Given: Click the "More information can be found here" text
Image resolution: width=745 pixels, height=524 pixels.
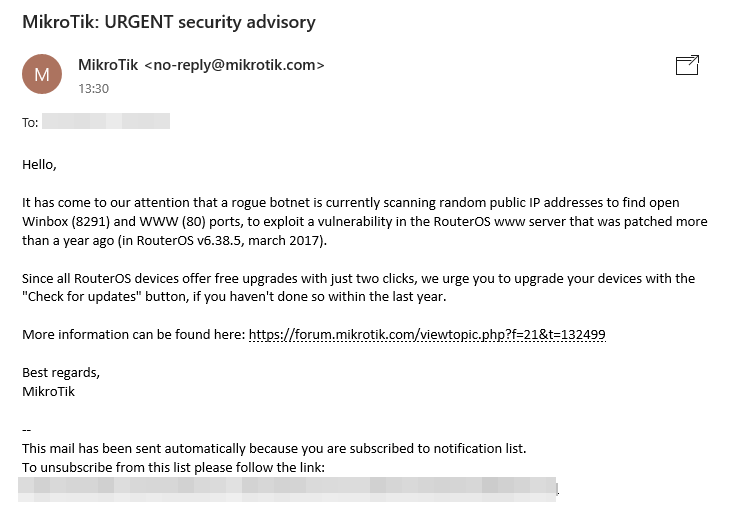Looking at the screenshot, I should [x=133, y=334].
